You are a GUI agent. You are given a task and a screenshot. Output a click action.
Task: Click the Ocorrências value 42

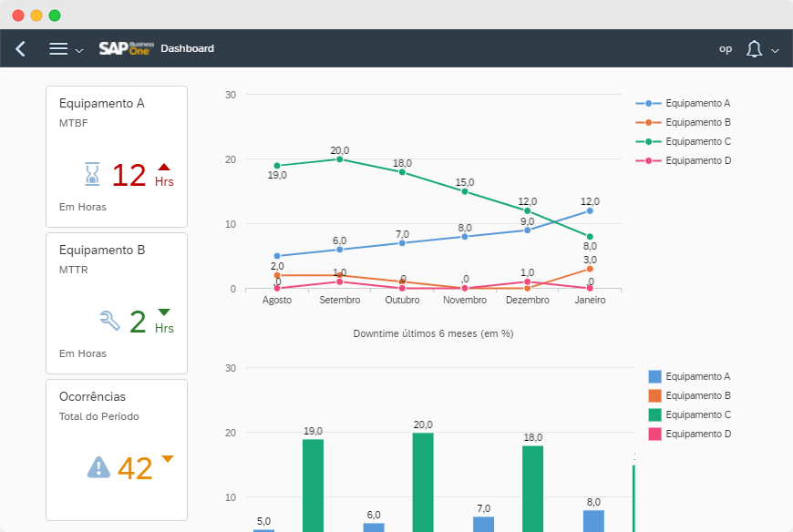click(x=135, y=468)
